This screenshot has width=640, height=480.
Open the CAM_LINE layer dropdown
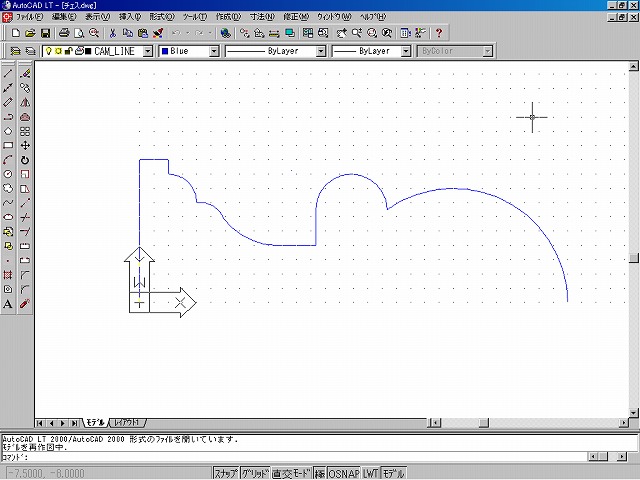(148, 51)
